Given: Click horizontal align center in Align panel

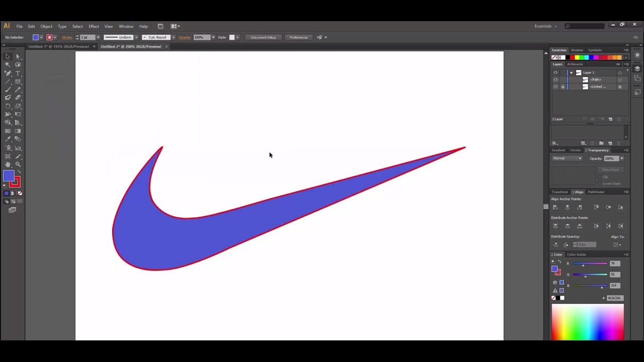Looking at the screenshot, I should (x=568, y=207).
